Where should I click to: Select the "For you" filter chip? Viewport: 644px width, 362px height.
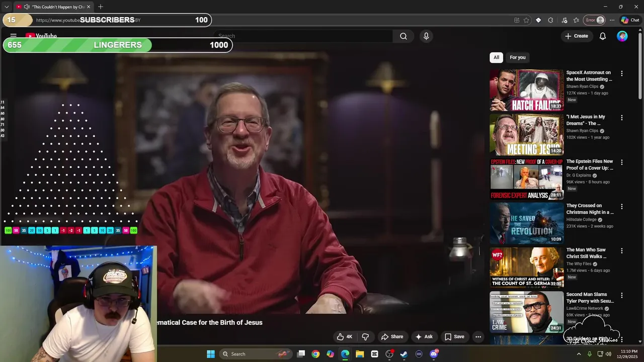tap(518, 57)
